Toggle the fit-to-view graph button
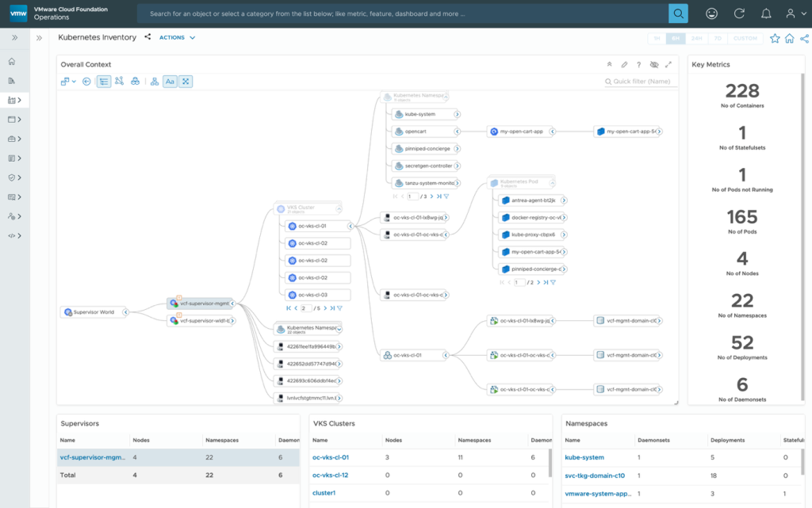This screenshot has height=508, width=812. coord(186,81)
